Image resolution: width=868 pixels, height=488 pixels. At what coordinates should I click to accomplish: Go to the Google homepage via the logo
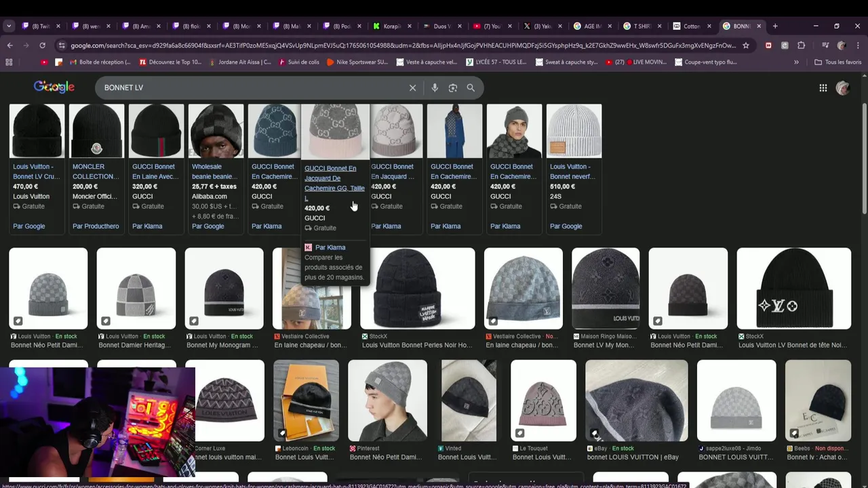point(54,87)
